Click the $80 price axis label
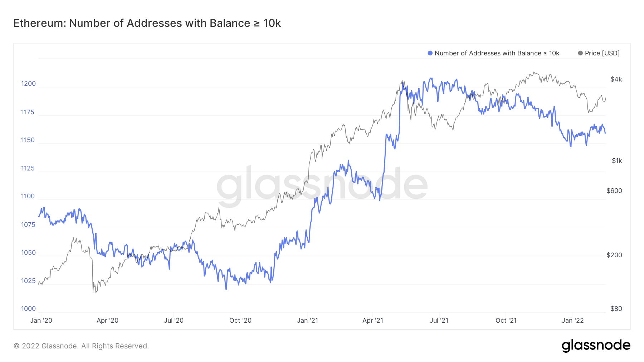Screen dimensions: 644x362 [x=616, y=309]
